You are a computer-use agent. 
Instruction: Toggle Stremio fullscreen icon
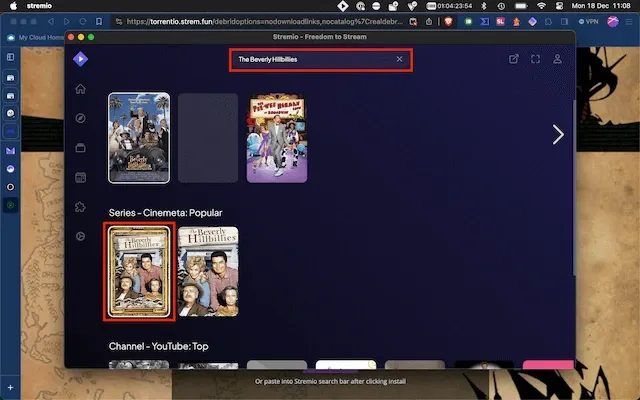(536, 59)
